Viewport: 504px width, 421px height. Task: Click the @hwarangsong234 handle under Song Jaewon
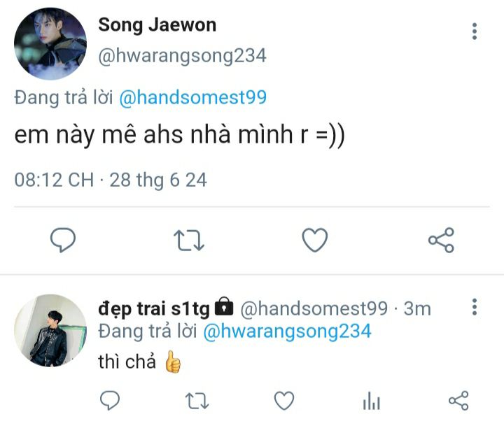pyautogui.click(x=182, y=56)
